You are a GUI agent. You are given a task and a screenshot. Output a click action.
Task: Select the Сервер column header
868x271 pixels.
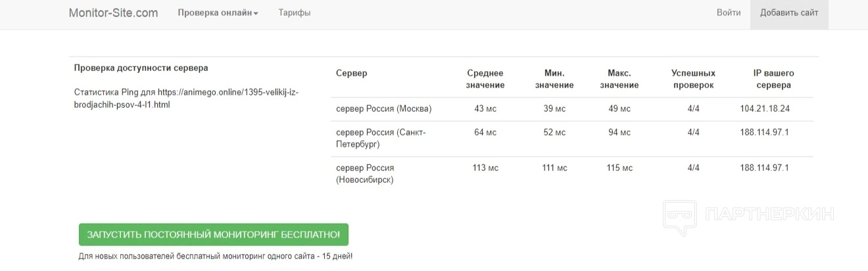[x=352, y=73]
